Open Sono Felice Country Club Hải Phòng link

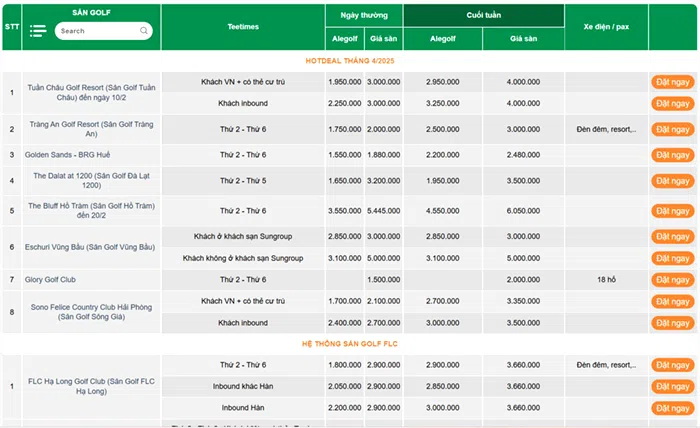pyautogui.click(x=92, y=312)
